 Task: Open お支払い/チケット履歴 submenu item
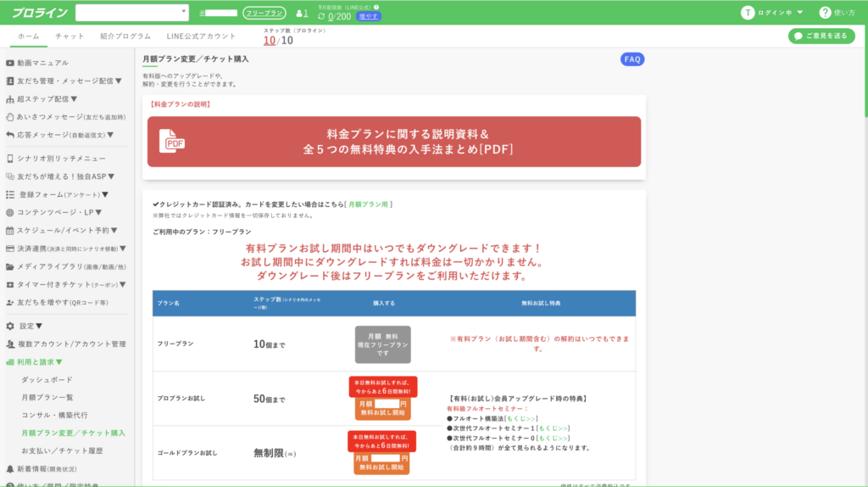click(62, 451)
